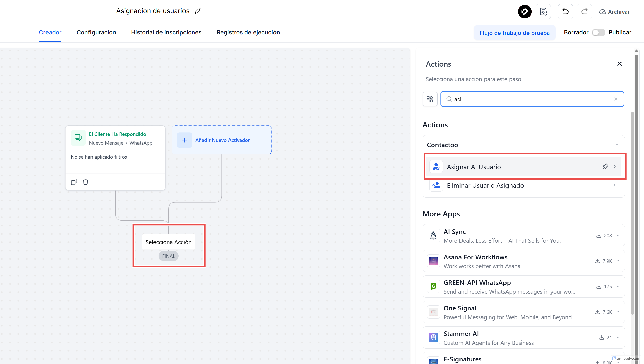This screenshot has height=364, width=644.
Task: Expand the AI Sync app entry
Action: [x=618, y=235]
